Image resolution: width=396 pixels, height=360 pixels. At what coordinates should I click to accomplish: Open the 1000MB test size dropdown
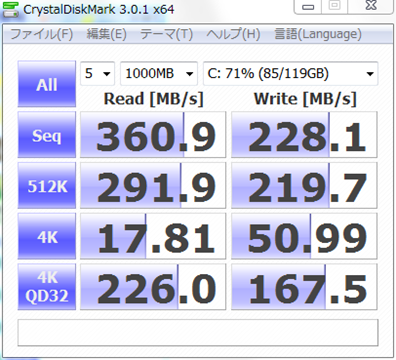coord(159,73)
